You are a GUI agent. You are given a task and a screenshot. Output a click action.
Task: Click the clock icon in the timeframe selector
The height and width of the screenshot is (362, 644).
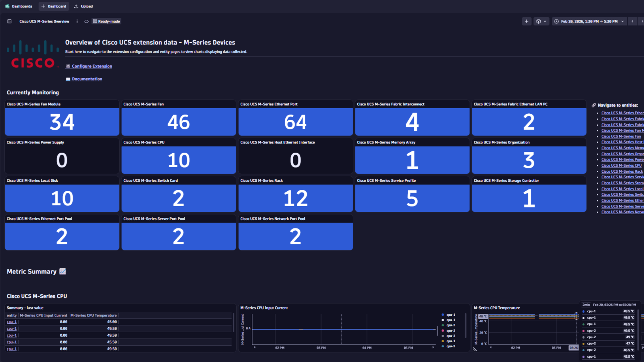pyautogui.click(x=556, y=21)
